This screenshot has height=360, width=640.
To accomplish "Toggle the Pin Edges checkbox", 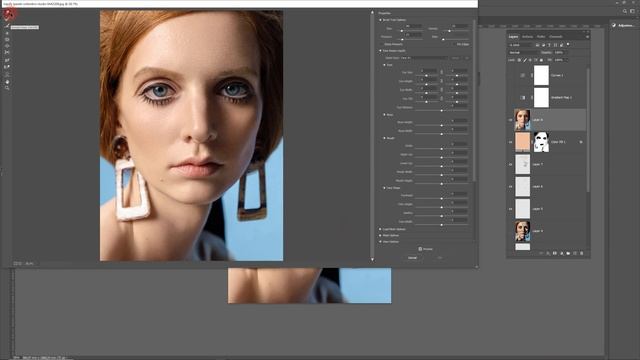I will point(454,44).
